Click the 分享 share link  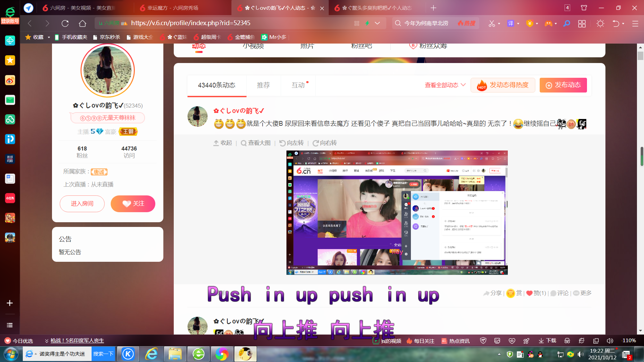click(x=492, y=293)
